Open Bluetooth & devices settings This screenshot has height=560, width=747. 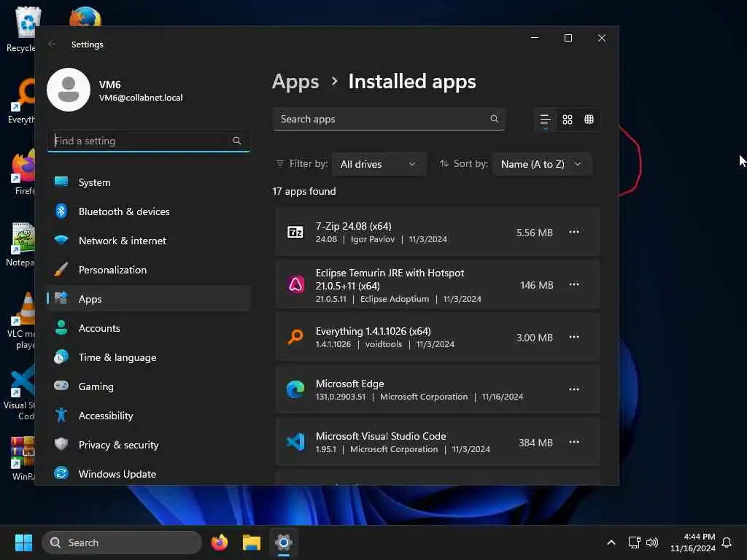(x=149, y=211)
